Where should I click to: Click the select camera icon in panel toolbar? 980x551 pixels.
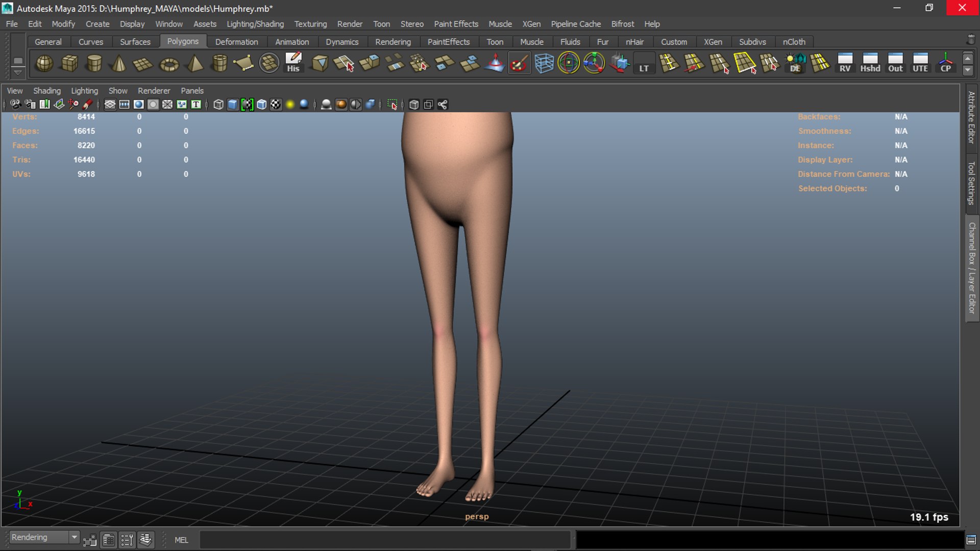16,105
